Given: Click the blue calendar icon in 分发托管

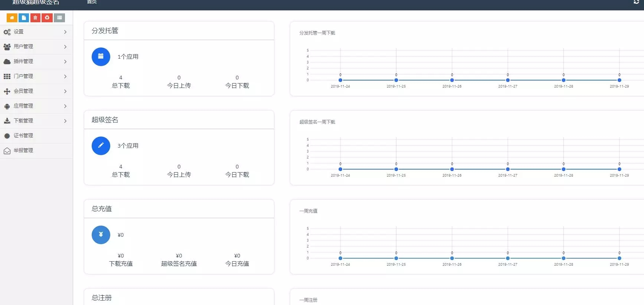Looking at the screenshot, I should (101, 57).
